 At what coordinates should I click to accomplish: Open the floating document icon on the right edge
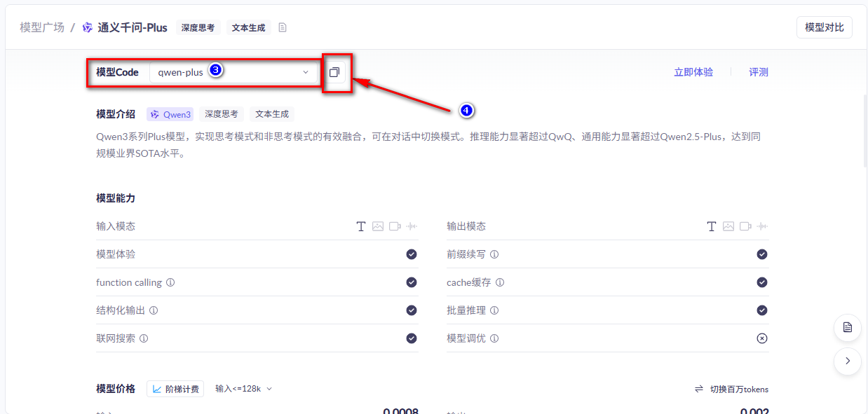(848, 327)
